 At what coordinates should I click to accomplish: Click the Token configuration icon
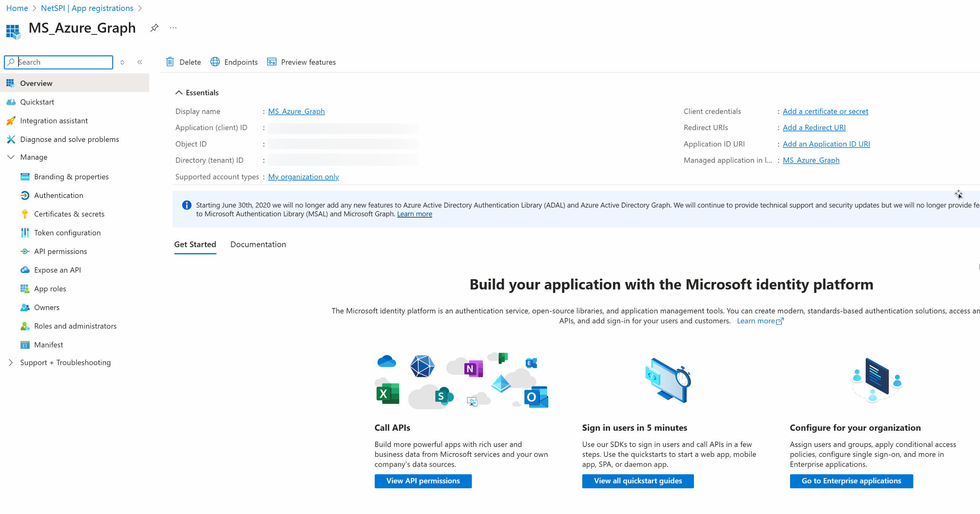tap(25, 232)
